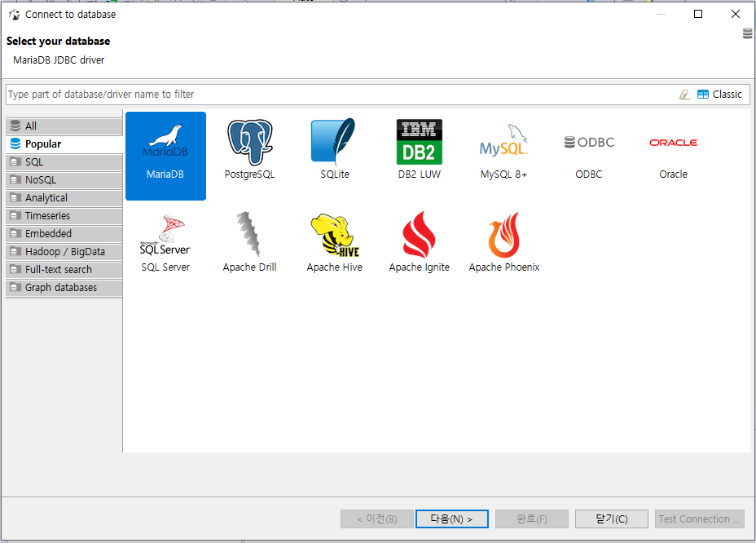Open Full-text search category
The image size is (756, 543).
[64, 269]
